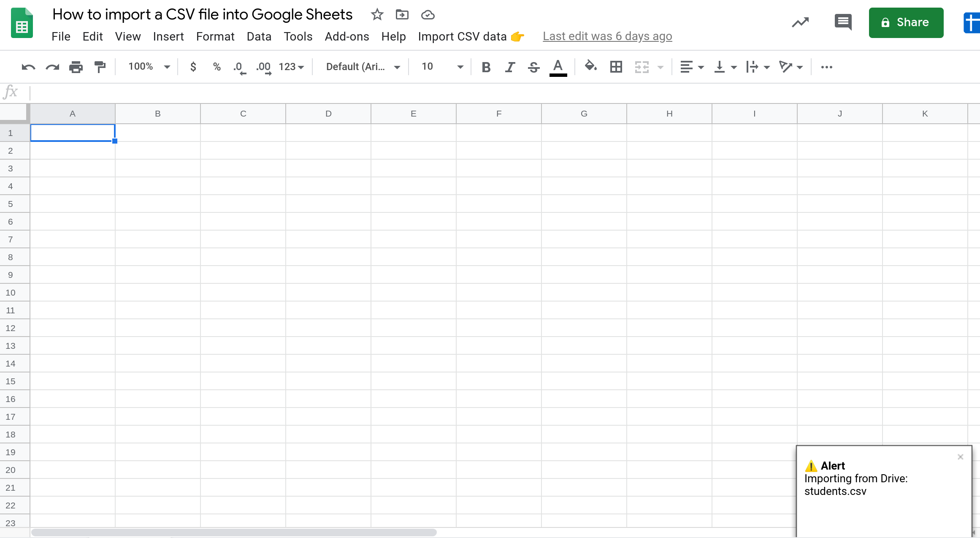This screenshot has height=538, width=980.
Task: Select the Paint format roller icon
Action: (x=100, y=67)
